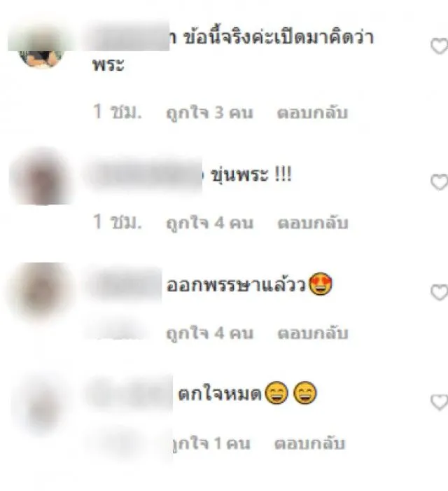Reply to the ออกพรรษาแล้วว comment
448x491 pixels.
pyautogui.click(x=313, y=333)
